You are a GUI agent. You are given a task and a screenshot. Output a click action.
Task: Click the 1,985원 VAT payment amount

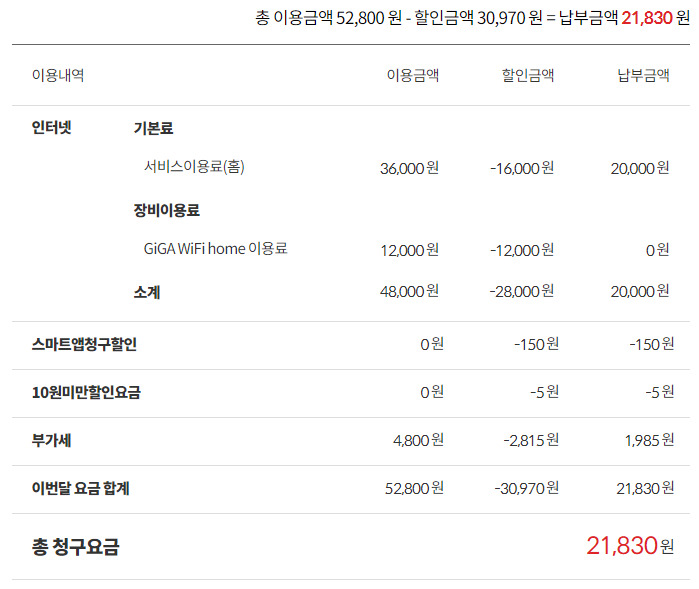[642, 440]
